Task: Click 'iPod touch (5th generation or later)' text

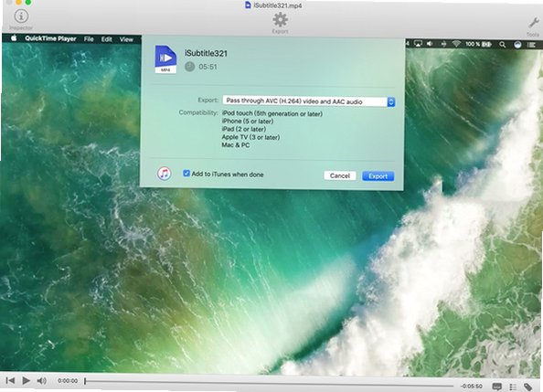Action: pos(272,113)
